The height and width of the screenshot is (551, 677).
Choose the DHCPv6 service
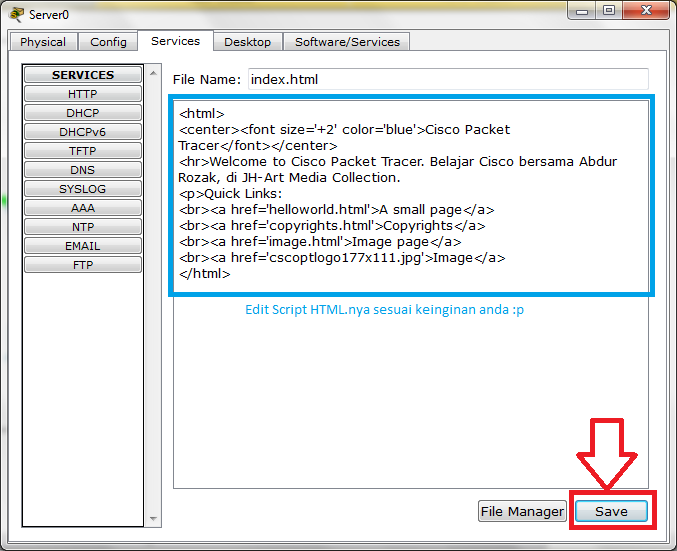[x=83, y=132]
